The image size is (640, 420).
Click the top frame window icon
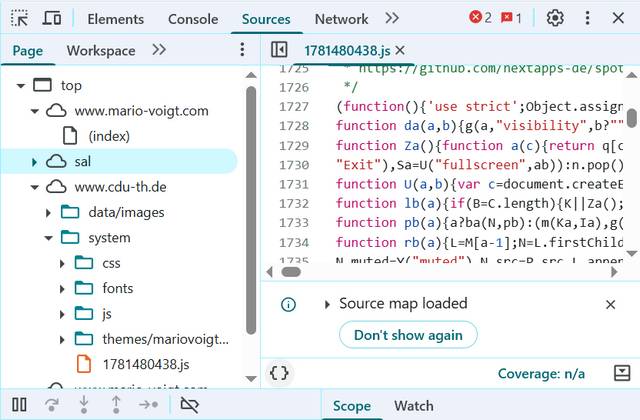tap(42, 85)
